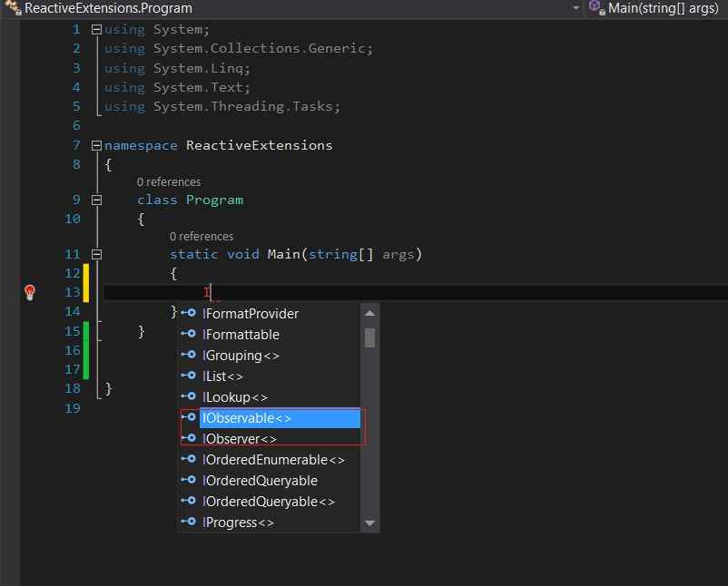728x586 pixels.
Task: Click the Program class name in code
Action: click(x=214, y=200)
